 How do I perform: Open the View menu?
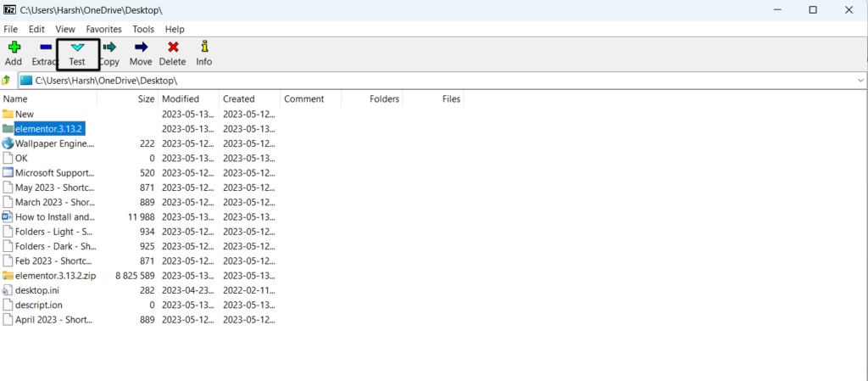65,30
